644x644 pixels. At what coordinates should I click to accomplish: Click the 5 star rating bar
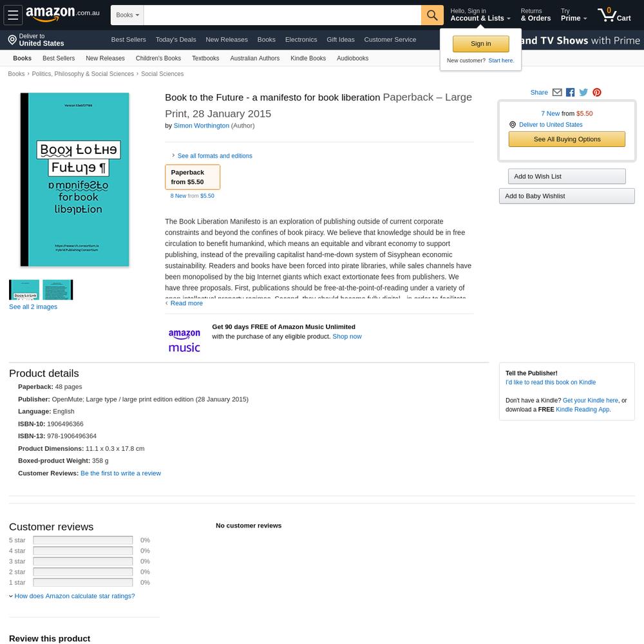point(83,540)
